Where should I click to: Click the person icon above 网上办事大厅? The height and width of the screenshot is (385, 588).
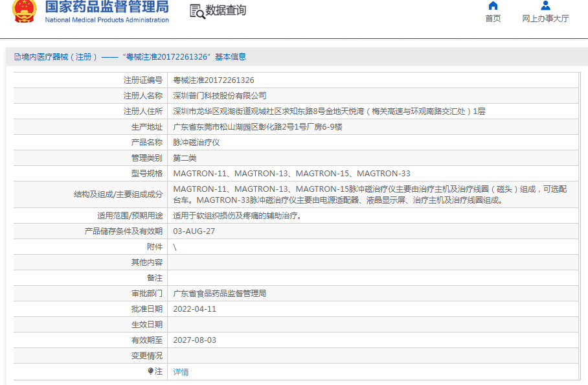click(x=545, y=6)
